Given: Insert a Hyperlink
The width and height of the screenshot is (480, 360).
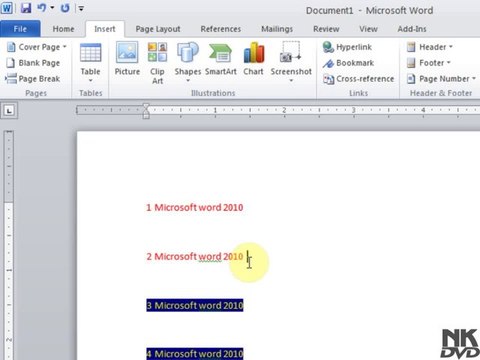Looking at the screenshot, I should coord(347,47).
